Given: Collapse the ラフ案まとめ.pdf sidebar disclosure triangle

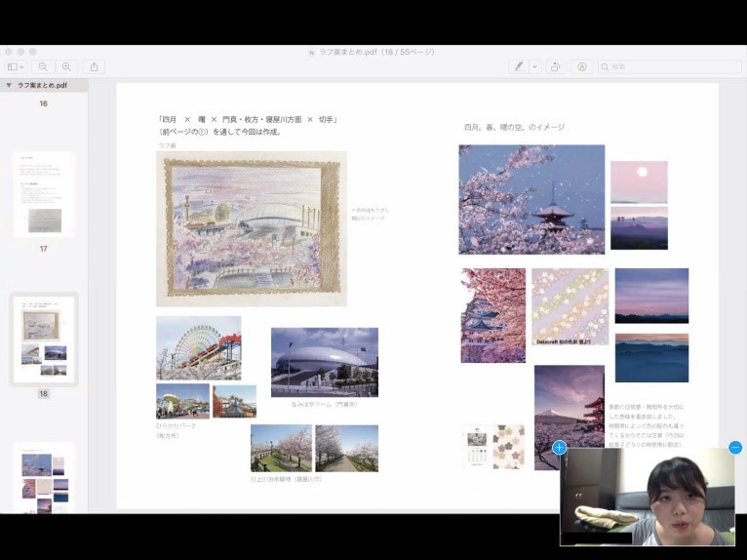Looking at the screenshot, I should pos(9,86).
